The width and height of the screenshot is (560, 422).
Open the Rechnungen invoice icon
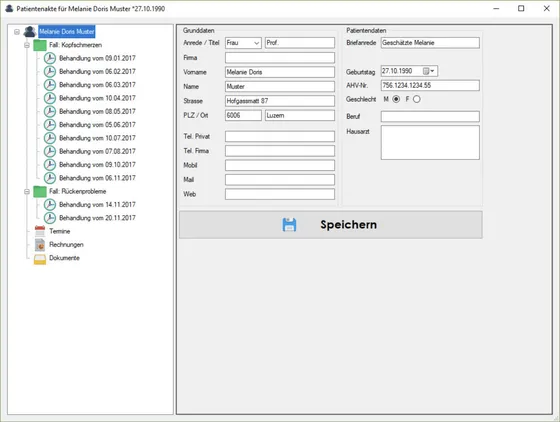click(40, 245)
